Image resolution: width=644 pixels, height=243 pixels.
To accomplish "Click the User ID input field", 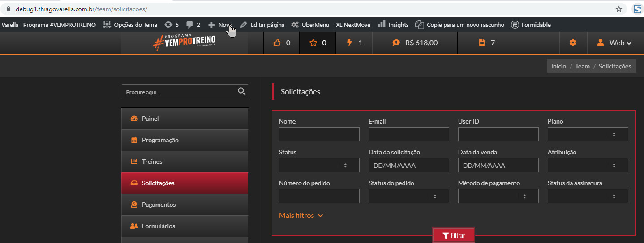I will [x=498, y=134].
